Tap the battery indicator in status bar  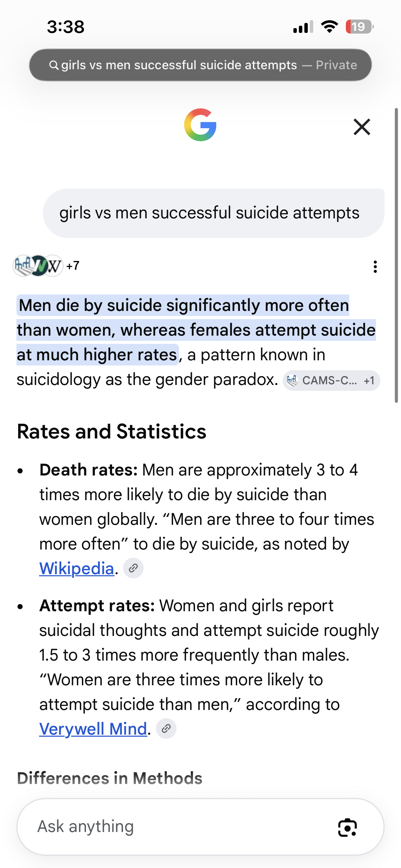(359, 27)
